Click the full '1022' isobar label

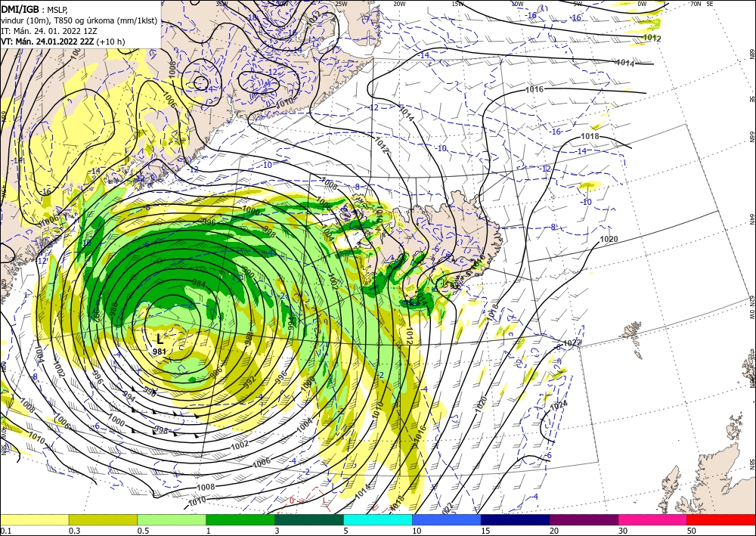tap(572, 342)
